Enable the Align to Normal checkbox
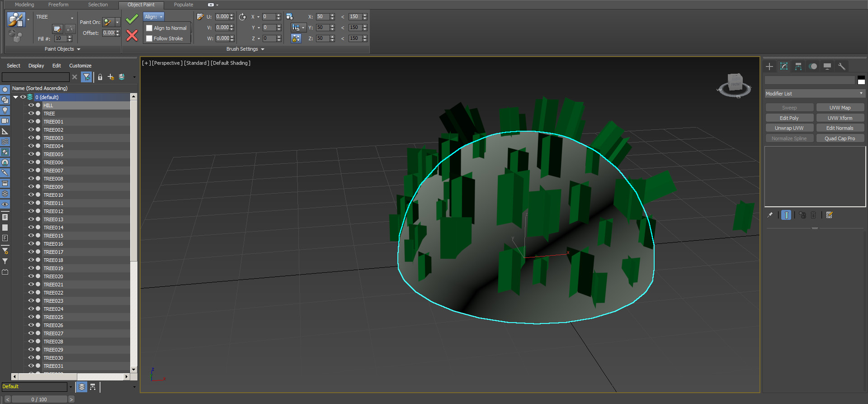This screenshot has height=404, width=868. [149, 28]
